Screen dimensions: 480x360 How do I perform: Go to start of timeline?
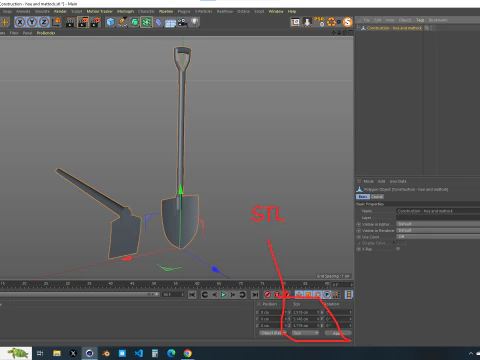[x=192, y=295]
